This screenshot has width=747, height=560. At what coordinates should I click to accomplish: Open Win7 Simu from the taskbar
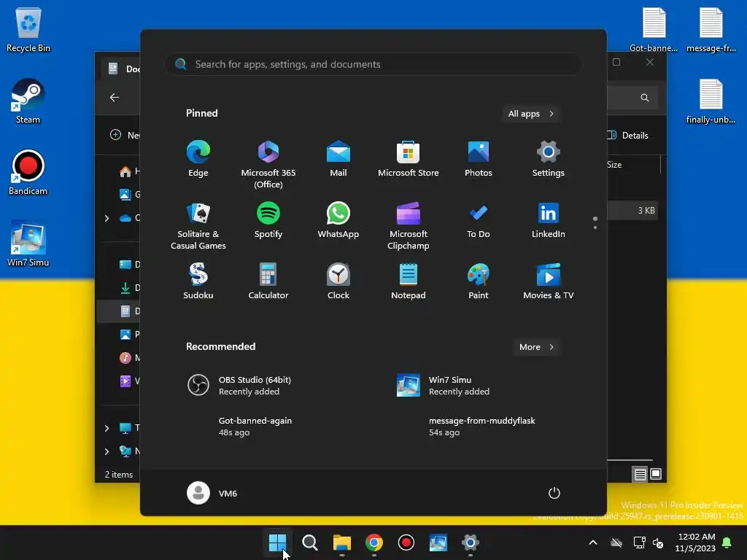pyautogui.click(x=438, y=542)
